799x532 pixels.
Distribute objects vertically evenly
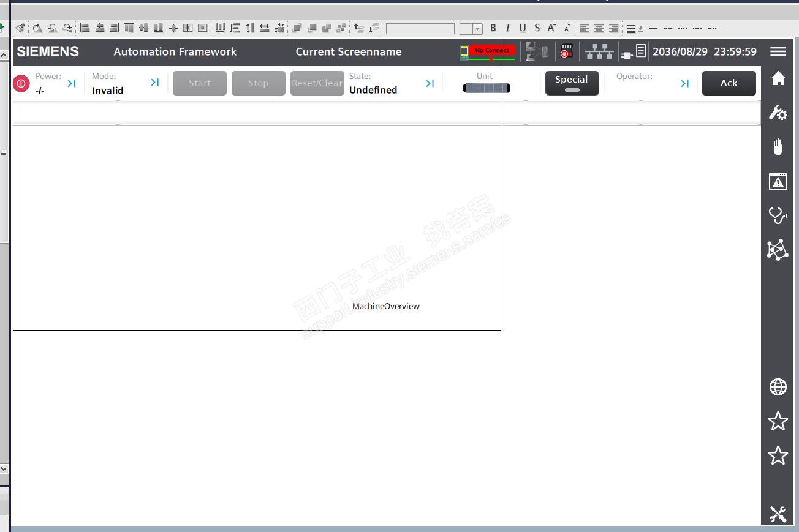point(235,28)
